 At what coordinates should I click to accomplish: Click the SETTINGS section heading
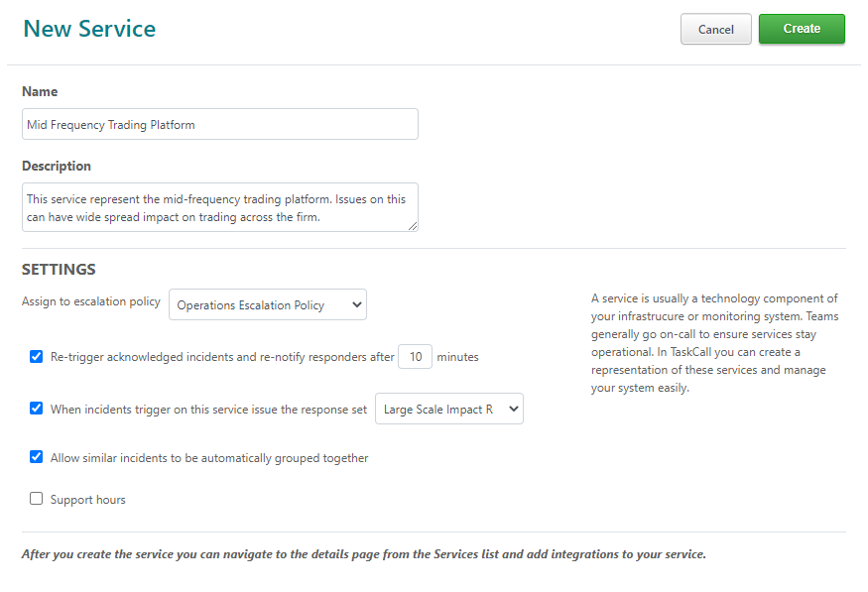[x=59, y=270]
